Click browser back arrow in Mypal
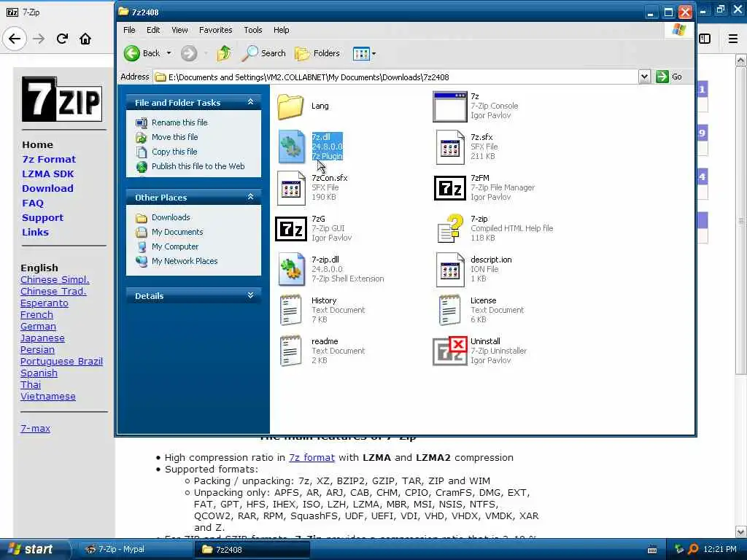Image resolution: width=747 pixels, height=560 pixels. [15, 39]
